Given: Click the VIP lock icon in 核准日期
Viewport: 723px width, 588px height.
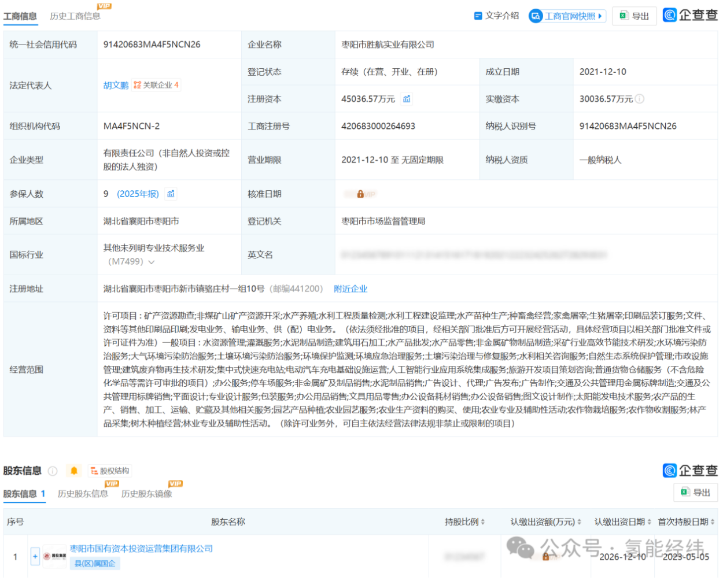Looking at the screenshot, I should [x=360, y=194].
